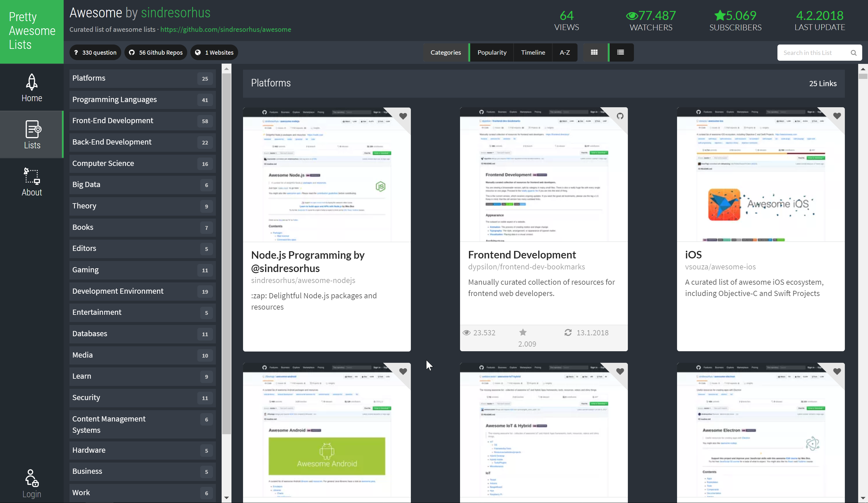Favorite the Awesome Android card heart

(x=403, y=371)
